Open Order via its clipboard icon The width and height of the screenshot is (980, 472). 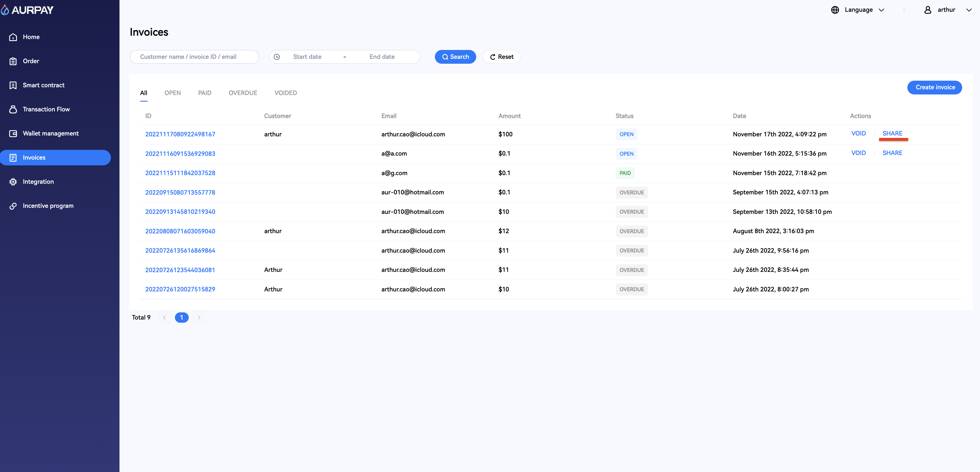click(13, 61)
